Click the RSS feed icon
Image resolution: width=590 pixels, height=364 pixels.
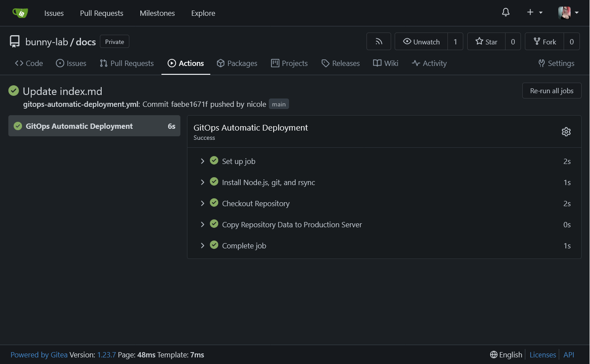tap(378, 41)
